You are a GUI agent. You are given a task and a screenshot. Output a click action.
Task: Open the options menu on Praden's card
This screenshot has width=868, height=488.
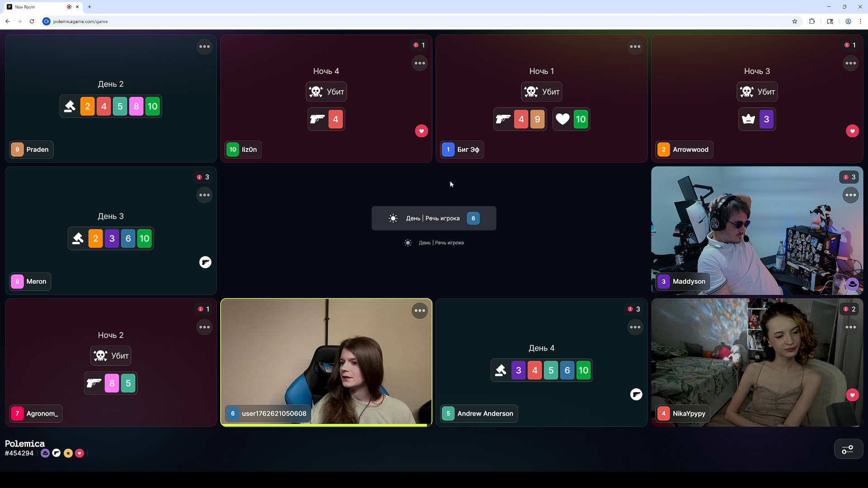[x=204, y=47]
